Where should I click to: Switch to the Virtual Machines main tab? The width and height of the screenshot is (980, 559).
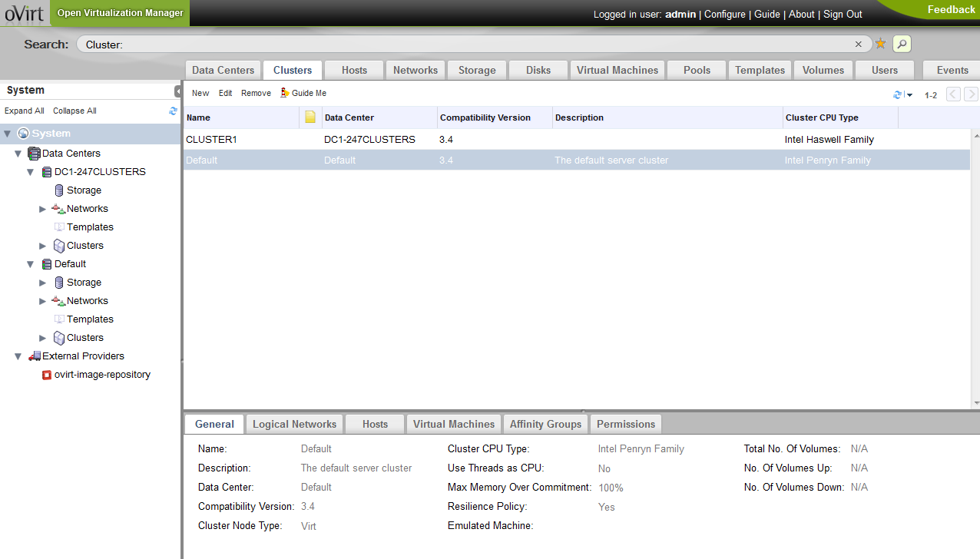[617, 70]
